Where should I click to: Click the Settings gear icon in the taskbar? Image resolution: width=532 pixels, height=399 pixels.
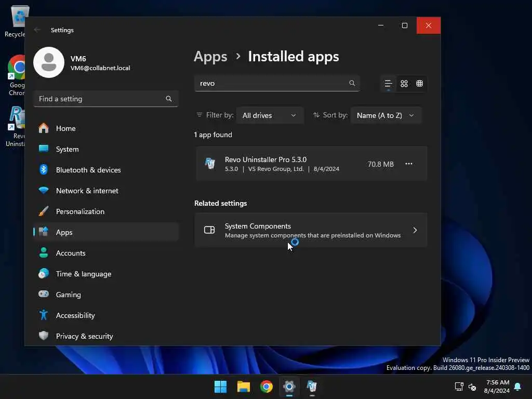tap(289, 387)
